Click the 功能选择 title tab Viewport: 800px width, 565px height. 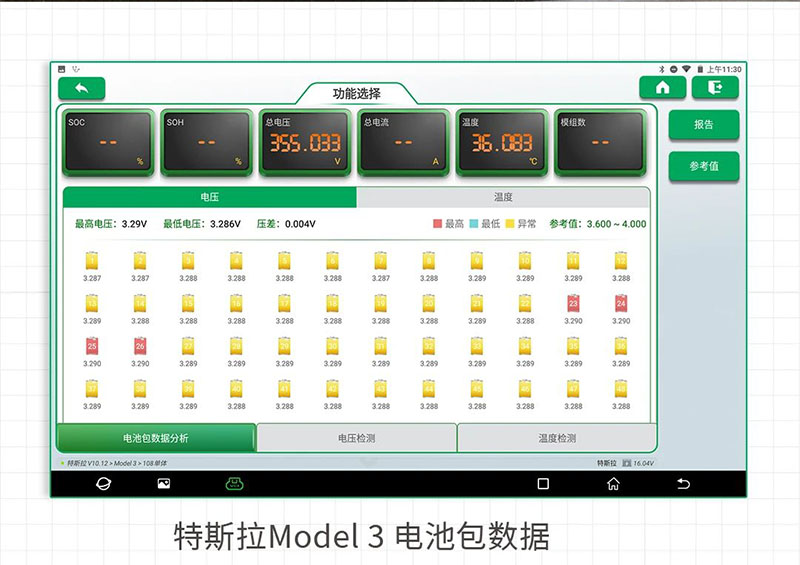(357, 93)
